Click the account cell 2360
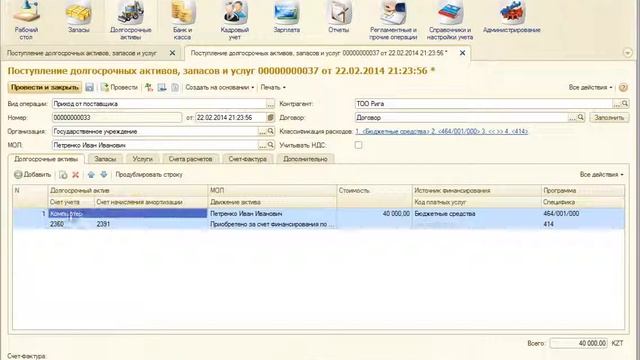 (71, 224)
